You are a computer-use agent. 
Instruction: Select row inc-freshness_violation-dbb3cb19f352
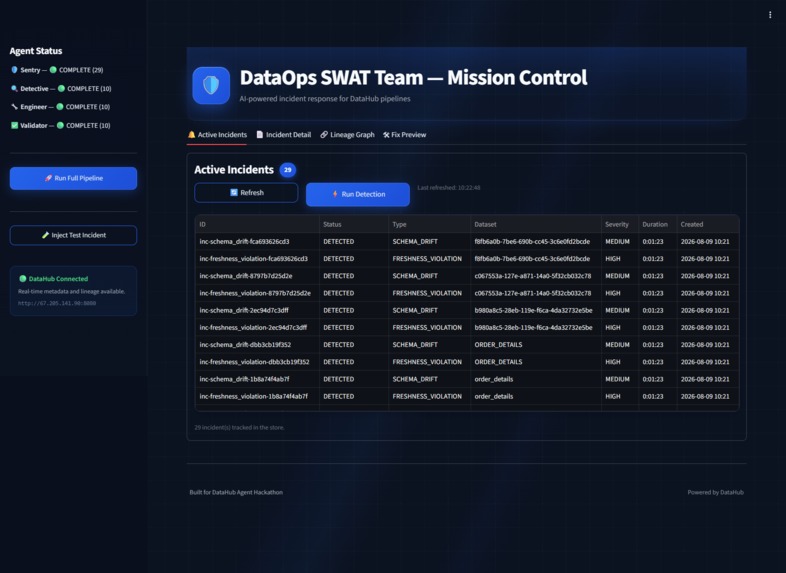coord(467,362)
